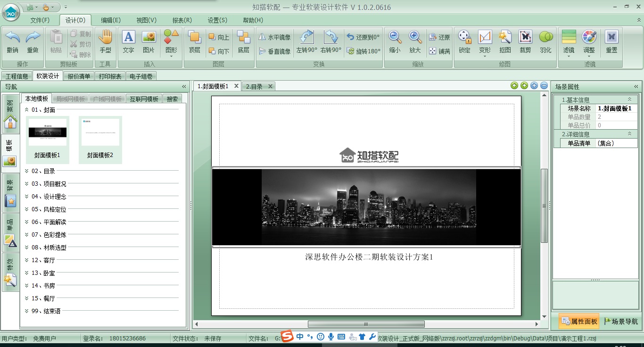Insert a picture with 图片 icon
Image resolution: width=644 pixels, height=347 pixels.
(149, 41)
